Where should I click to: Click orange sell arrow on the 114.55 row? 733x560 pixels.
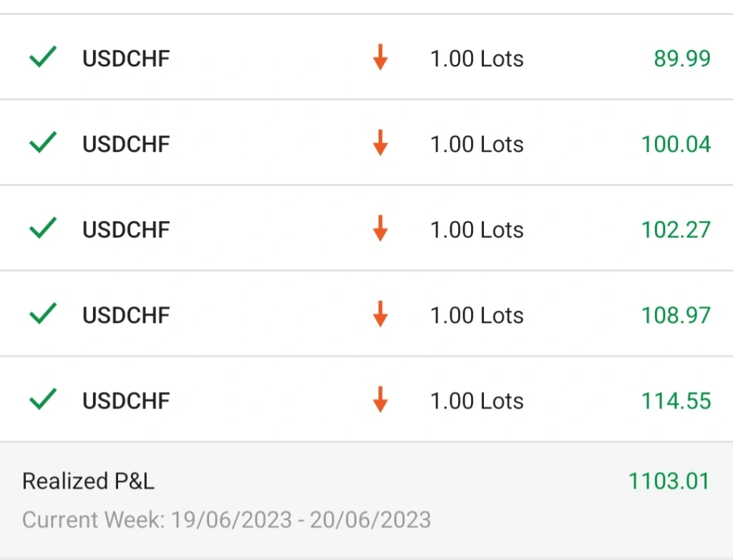pos(381,400)
